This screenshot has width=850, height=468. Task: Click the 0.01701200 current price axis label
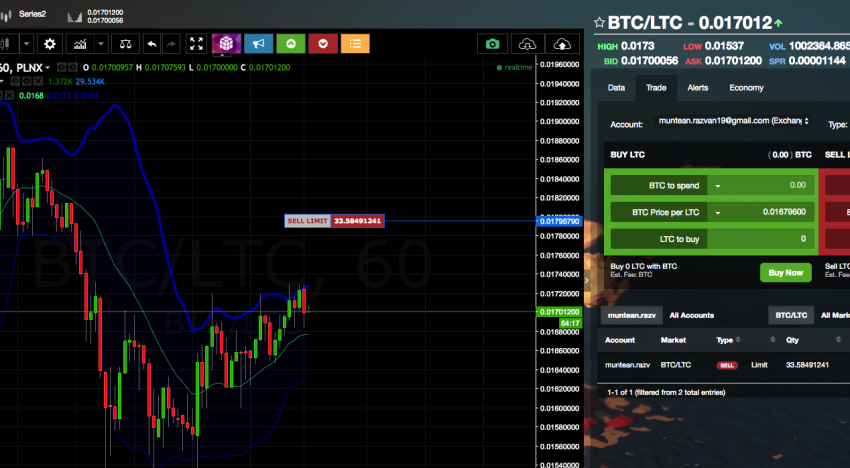coord(559,312)
